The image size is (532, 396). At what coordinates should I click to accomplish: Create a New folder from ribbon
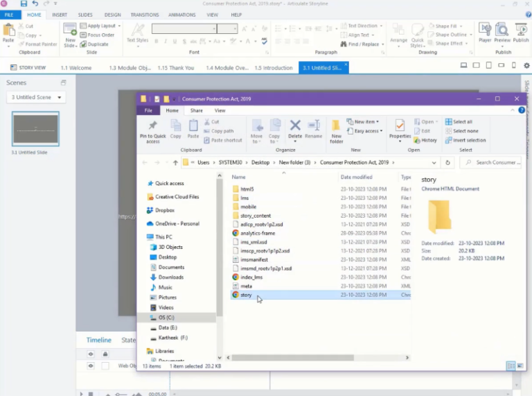pyautogui.click(x=336, y=130)
